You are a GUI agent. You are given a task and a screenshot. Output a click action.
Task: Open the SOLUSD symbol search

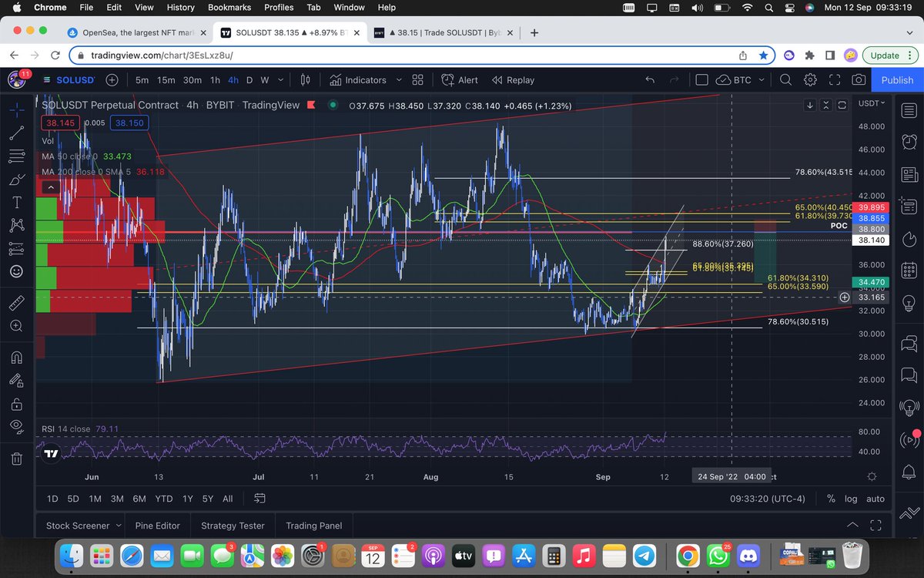(x=69, y=80)
